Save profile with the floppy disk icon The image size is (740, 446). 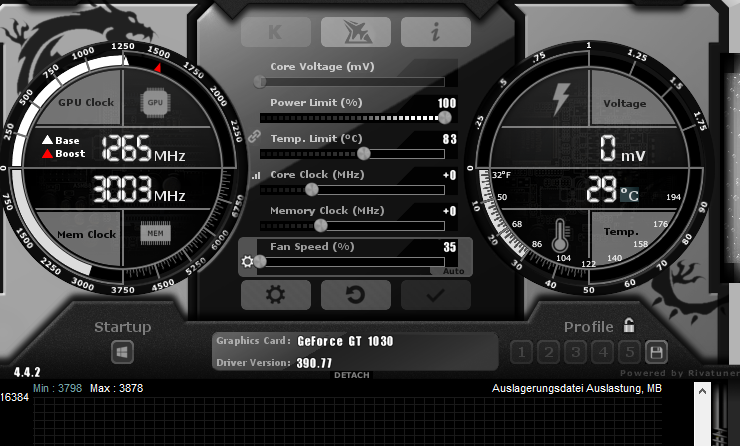656,352
